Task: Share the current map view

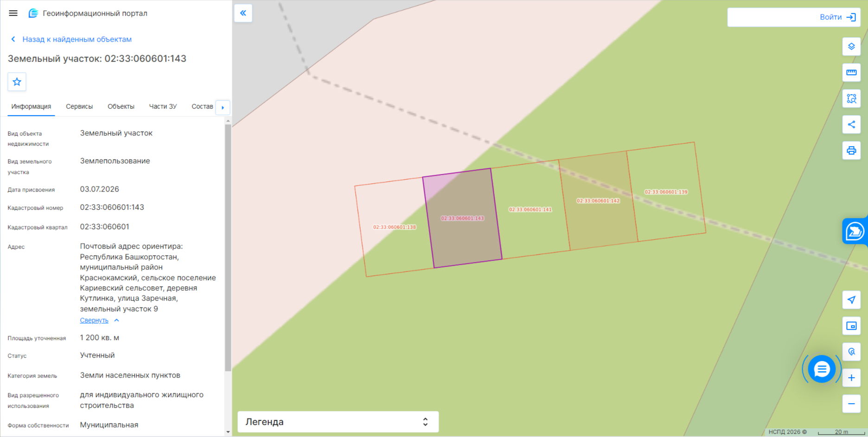Action: [851, 124]
